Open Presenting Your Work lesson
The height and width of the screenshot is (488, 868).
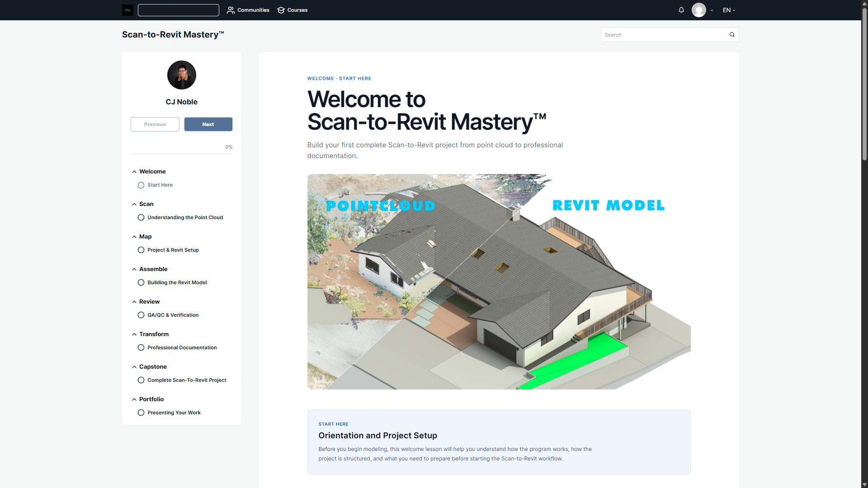tap(174, 413)
